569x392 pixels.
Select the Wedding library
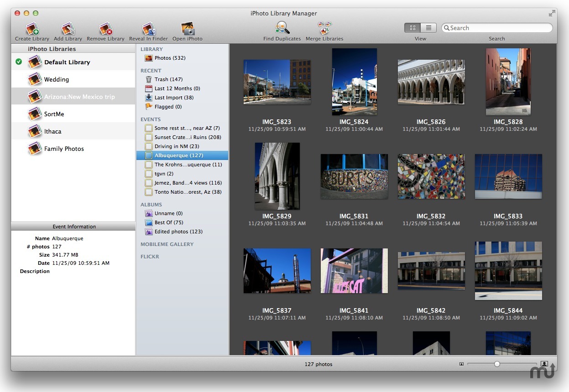56,79
